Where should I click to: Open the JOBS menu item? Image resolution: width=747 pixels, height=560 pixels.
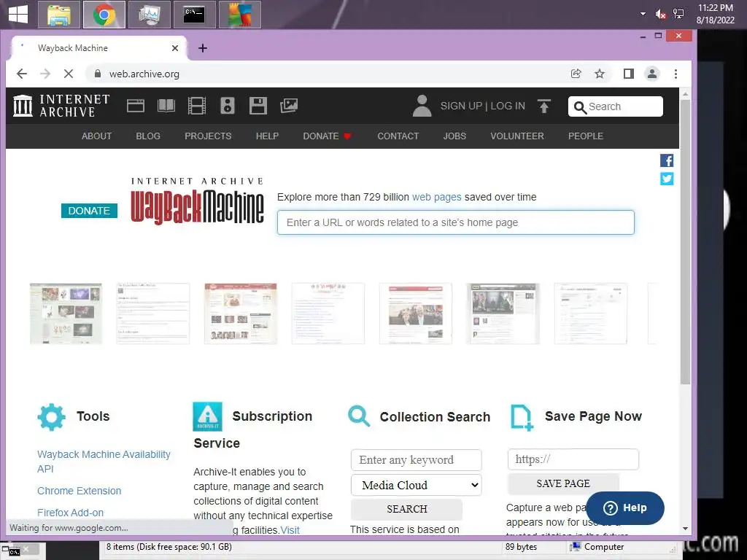454,136
